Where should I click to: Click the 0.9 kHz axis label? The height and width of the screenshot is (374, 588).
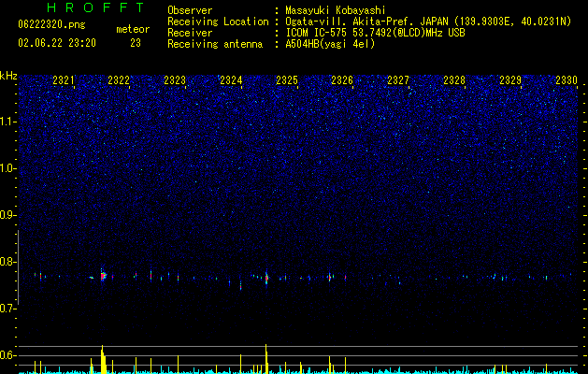[8, 215]
